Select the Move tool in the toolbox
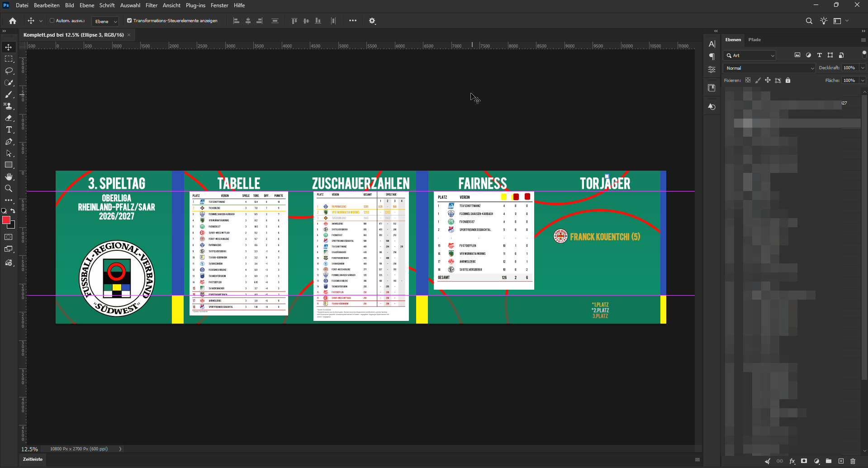Screen dimensions: 868x468 (9, 47)
